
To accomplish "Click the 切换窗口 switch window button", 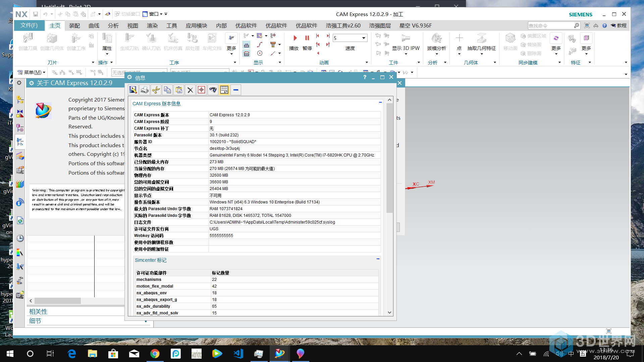I will pyautogui.click(x=127, y=14).
